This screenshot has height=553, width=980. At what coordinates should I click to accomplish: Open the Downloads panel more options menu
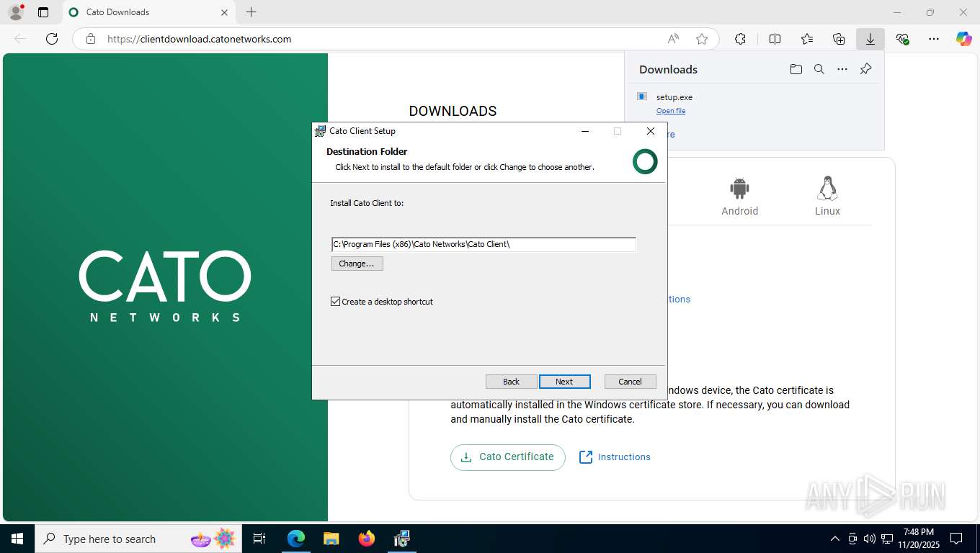pyautogui.click(x=842, y=69)
